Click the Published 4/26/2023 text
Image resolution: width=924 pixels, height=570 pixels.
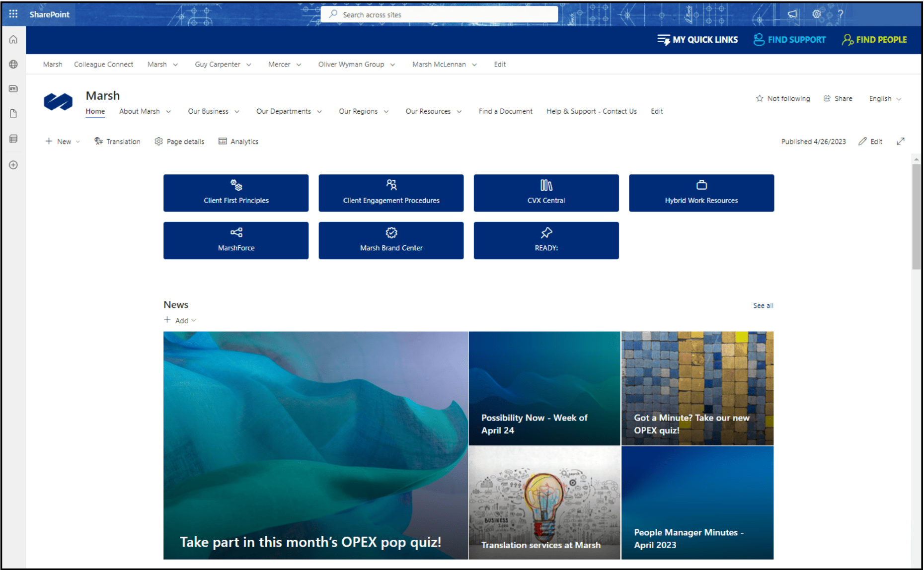[x=813, y=142]
